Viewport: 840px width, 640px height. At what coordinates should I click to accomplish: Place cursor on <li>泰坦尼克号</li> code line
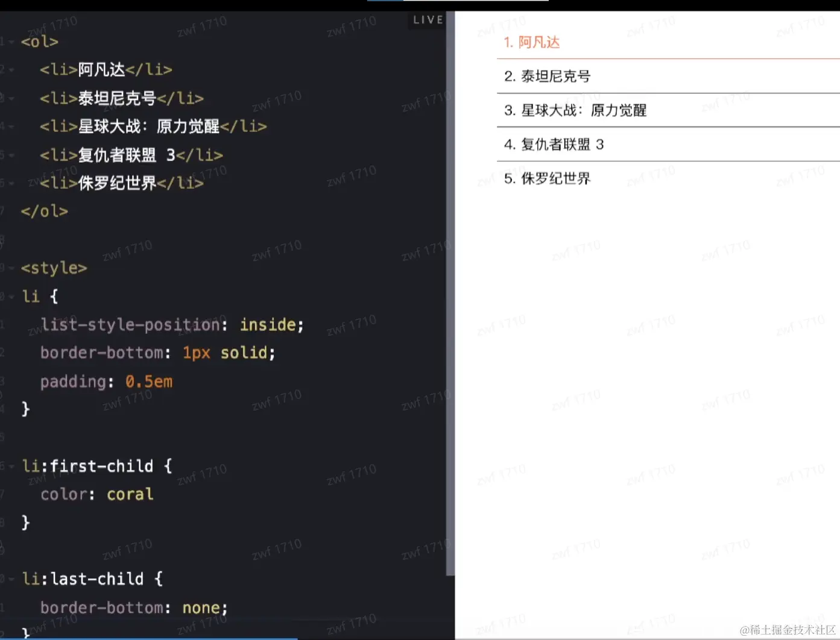click(122, 98)
